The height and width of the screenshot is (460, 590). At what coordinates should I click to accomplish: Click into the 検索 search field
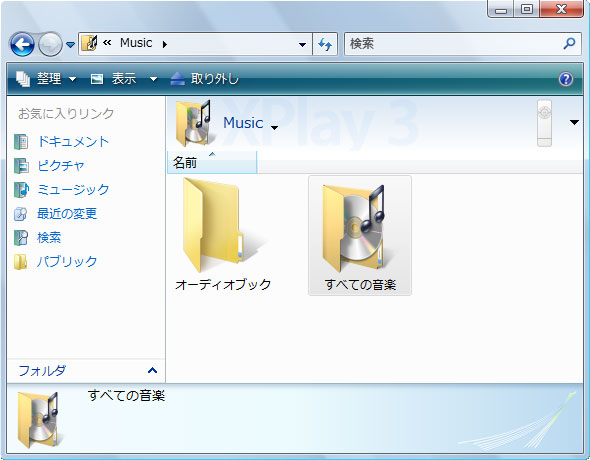(x=453, y=44)
